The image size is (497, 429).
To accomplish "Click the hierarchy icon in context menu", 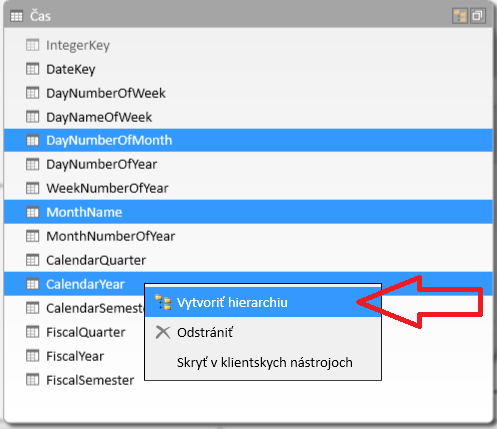I will point(163,302).
